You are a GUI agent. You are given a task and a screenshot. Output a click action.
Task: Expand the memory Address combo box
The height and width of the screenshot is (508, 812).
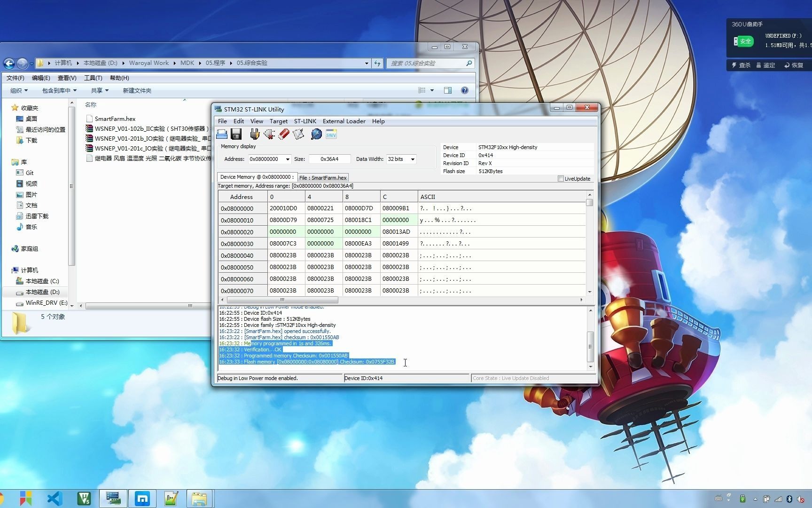(x=288, y=159)
